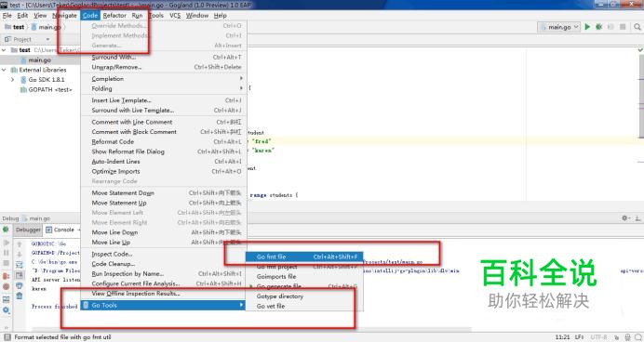Select Reformat Code
Screen dimensions: 644x342
tap(164, 142)
